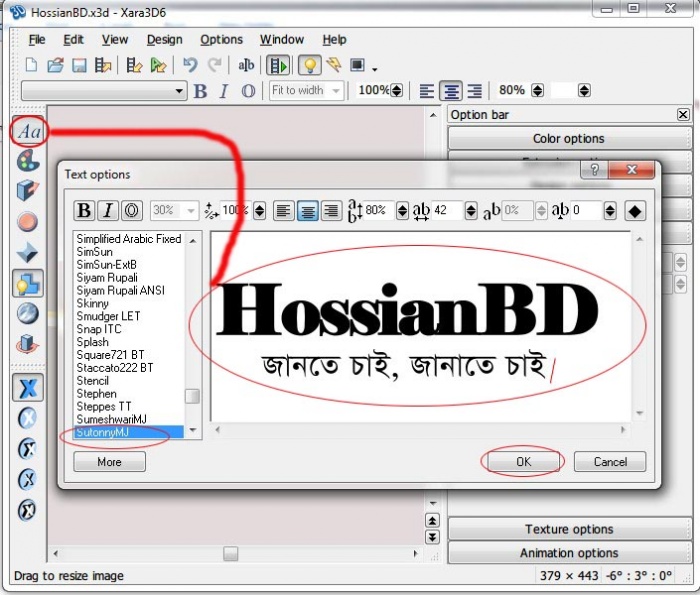Open the Options menu
The width and height of the screenshot is (700, 595).
[221, 40]
